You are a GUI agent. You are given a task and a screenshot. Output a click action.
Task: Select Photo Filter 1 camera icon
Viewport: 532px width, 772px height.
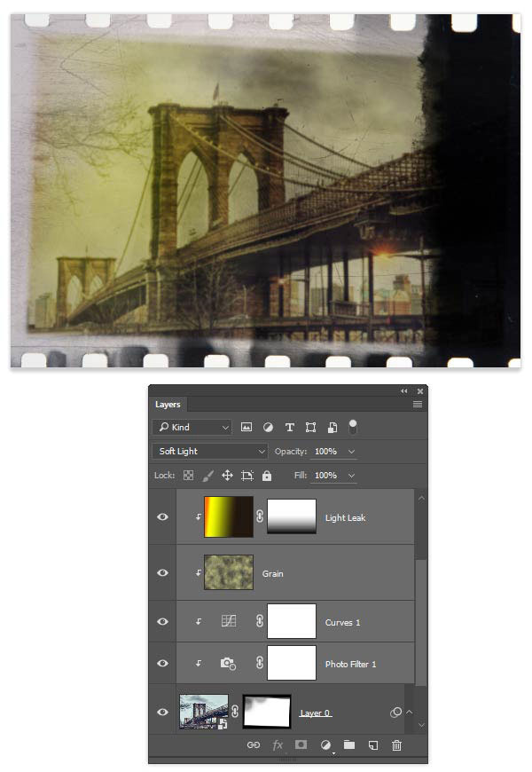(228, 663)
